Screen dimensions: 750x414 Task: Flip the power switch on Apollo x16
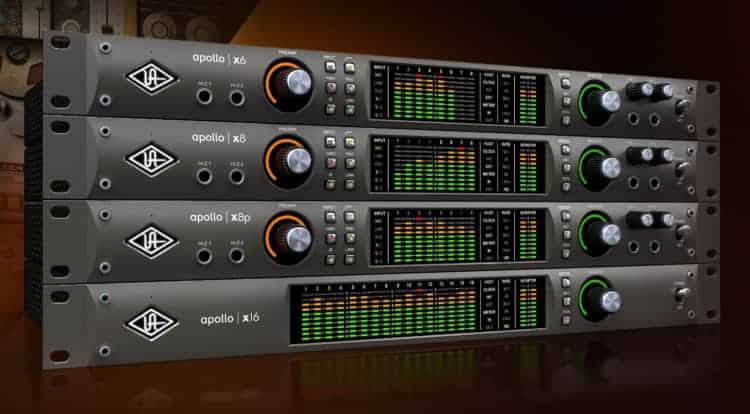(682, 293)
